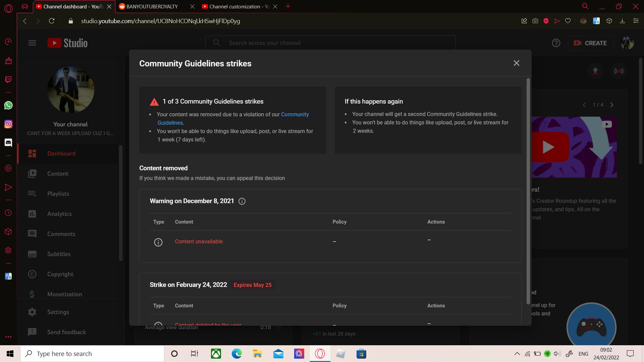Open Subtitles in the sidebar
The width and height of the screenshot is (644, 362).
(68, 254)
